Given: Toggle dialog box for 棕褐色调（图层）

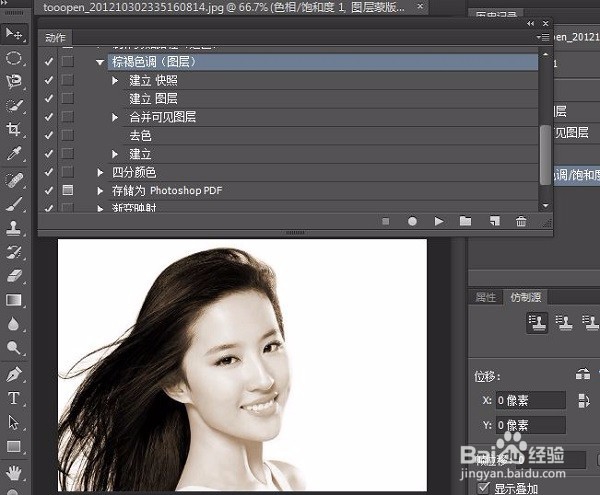Looking at the screenshot, I should (x=68, y=61).
